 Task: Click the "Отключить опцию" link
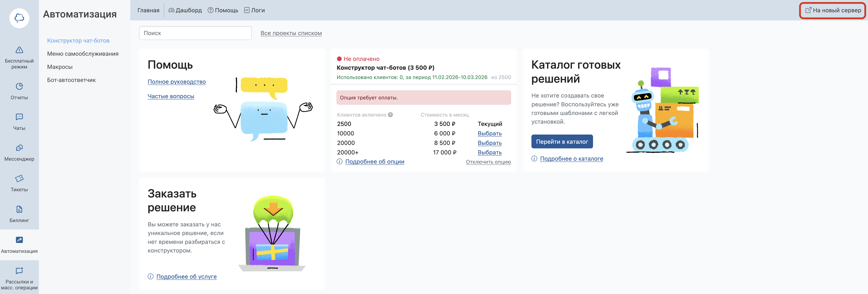[x=488, y=162]
